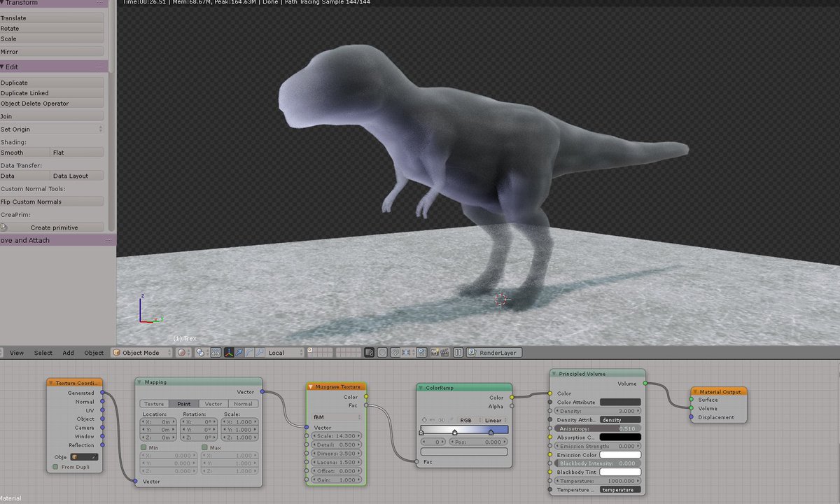This screenshot has width=840, height=504.
Task: Click the lock camera to view icon
Action: (369, 353)
